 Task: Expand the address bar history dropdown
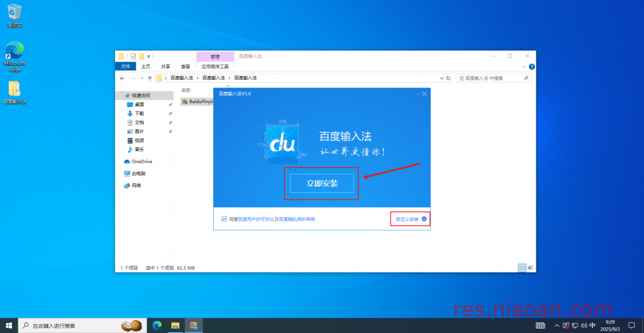[442, 78]
